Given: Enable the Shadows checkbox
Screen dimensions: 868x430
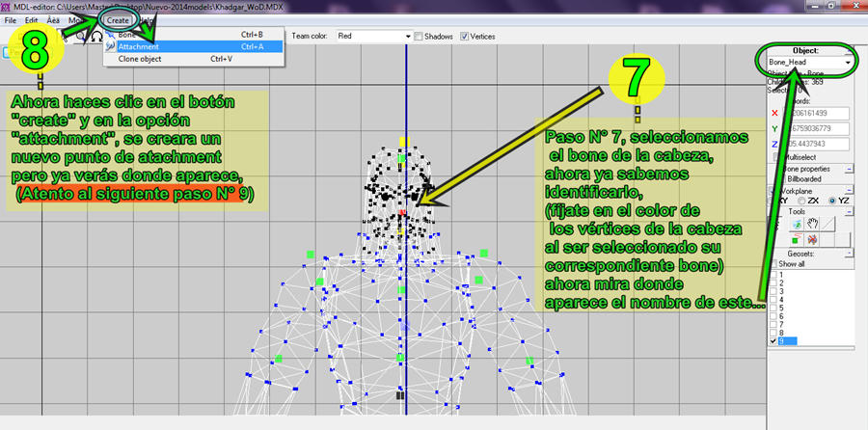Looking at the screenshot, I should coord(419,36).
